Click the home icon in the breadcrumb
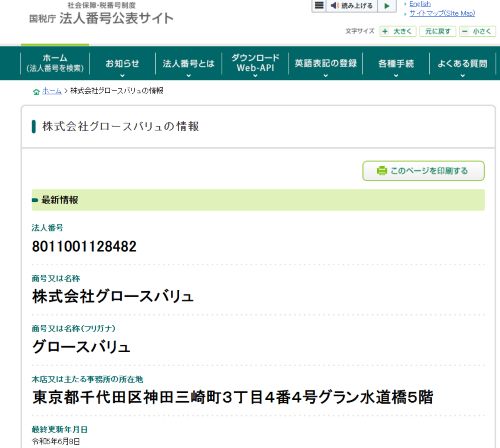 [36, 91]
